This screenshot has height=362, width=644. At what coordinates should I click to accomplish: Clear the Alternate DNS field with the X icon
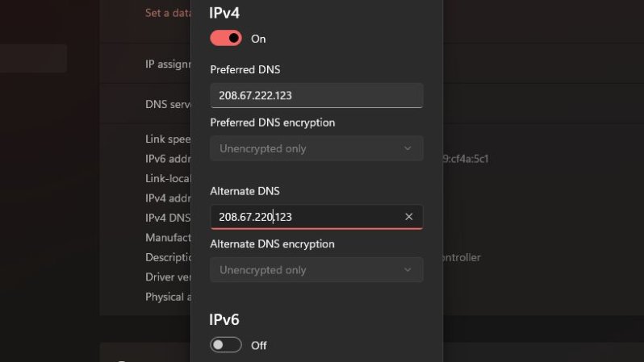tap(408, 217)
